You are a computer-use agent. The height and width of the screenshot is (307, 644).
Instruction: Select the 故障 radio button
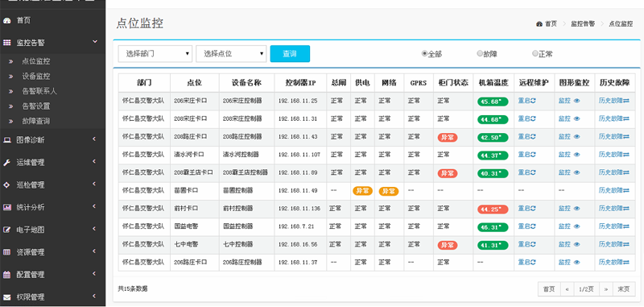point(480,53)
